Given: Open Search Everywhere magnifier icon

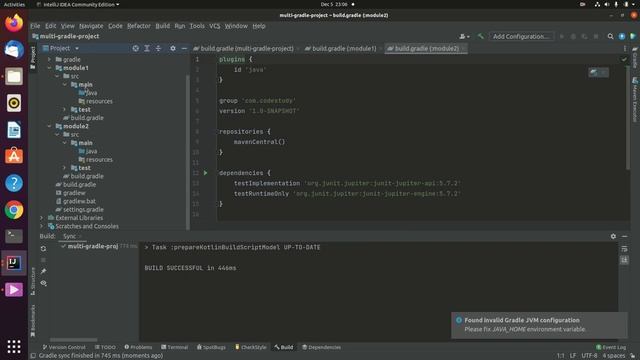Looking at the screenshot, I should (610, 36).
